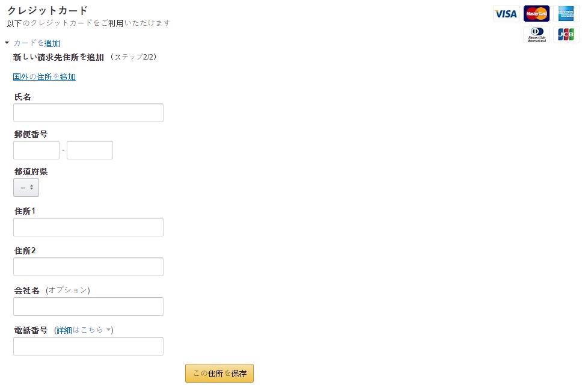Screen dimensions: 588x391
Task: Open the 都道府県 prefecture dropdown
Action: (x=26, y=187)
